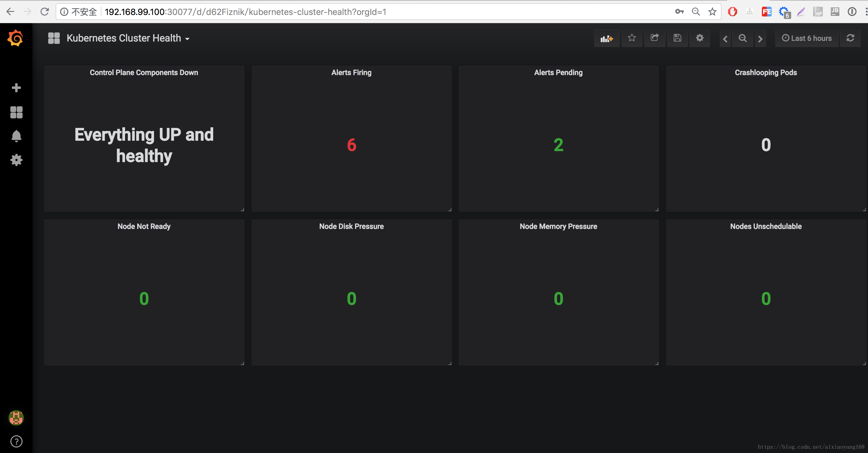Click the Node Disk Pressure panel title

click(x=351, y=226)
